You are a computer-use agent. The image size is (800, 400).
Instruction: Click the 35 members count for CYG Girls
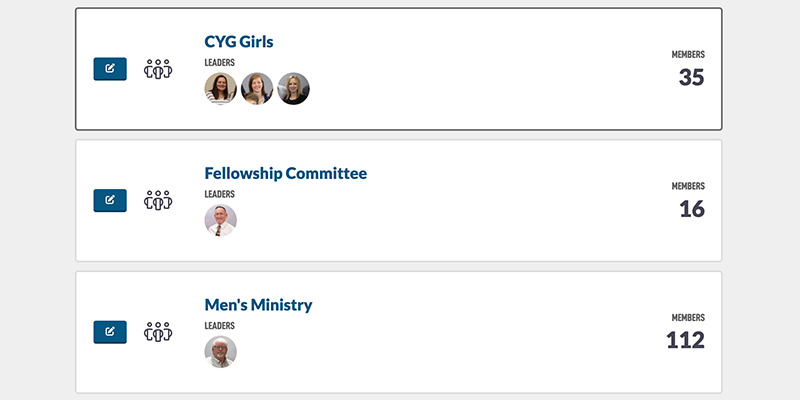tap(691, 78)
